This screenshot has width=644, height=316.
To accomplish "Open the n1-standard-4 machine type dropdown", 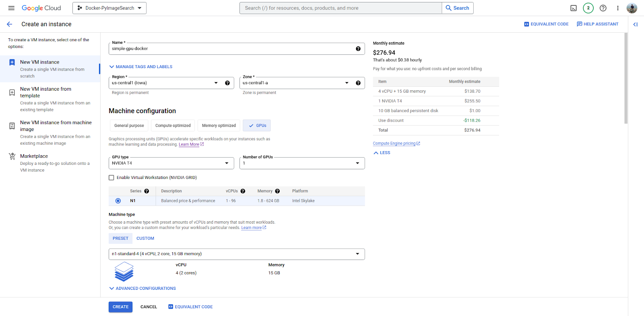I will (237, 254).
